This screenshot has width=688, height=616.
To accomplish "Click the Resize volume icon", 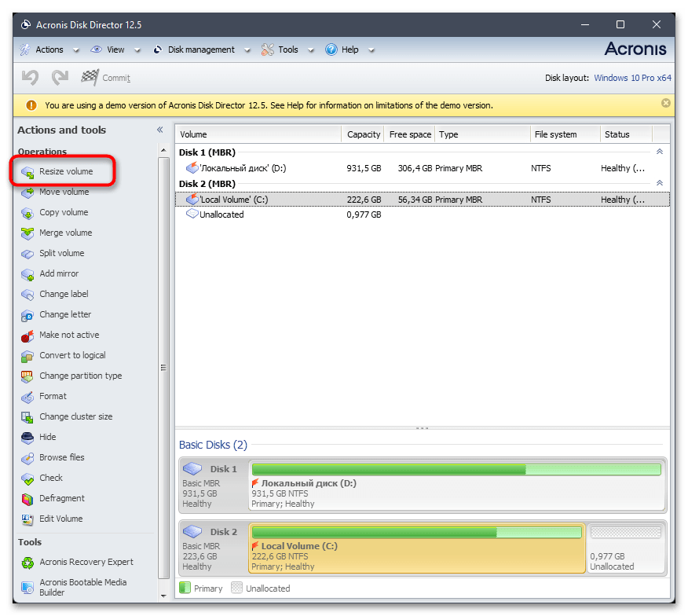I will tap(27, 171).
